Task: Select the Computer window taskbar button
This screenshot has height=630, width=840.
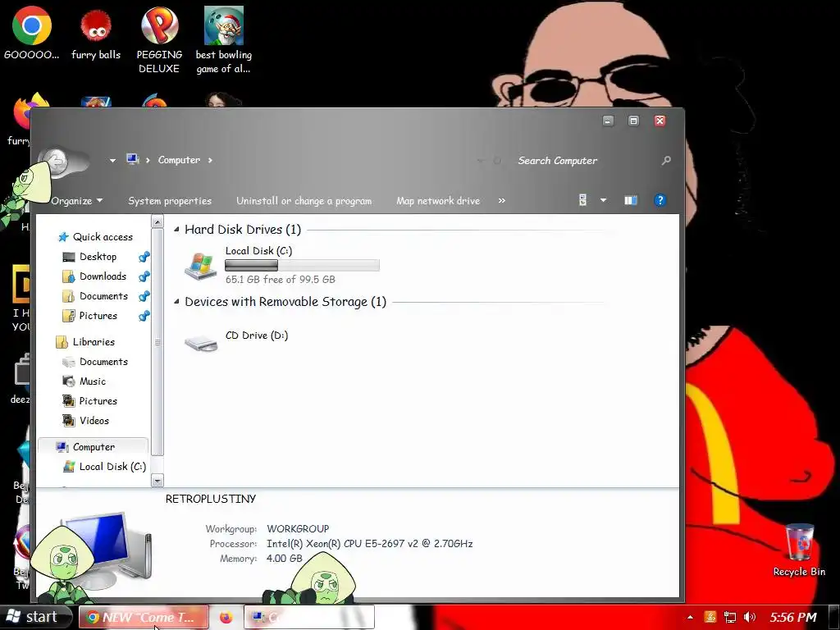Action: tap(309, 617)
